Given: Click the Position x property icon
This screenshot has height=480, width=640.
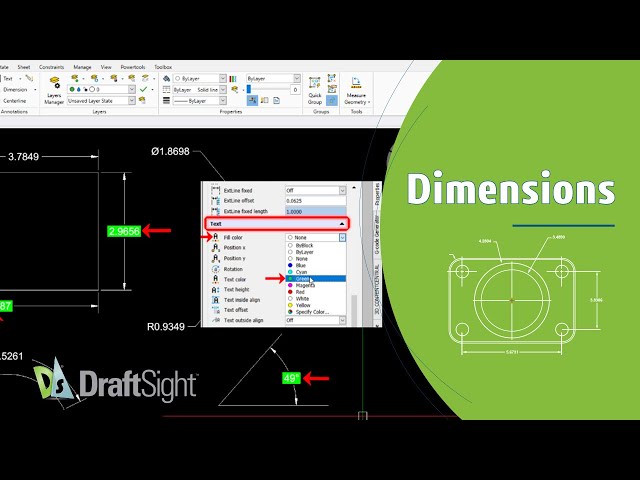Looking at the screenshot, I should pos(216,248).
